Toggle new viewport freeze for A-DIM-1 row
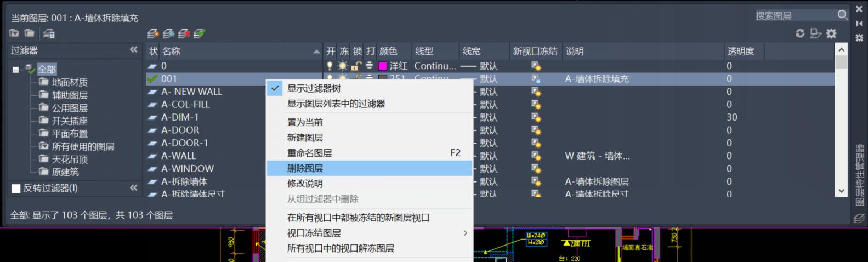The width and height of the screenshot is (868, 262). pyautogui.click(x=536, y=117)
